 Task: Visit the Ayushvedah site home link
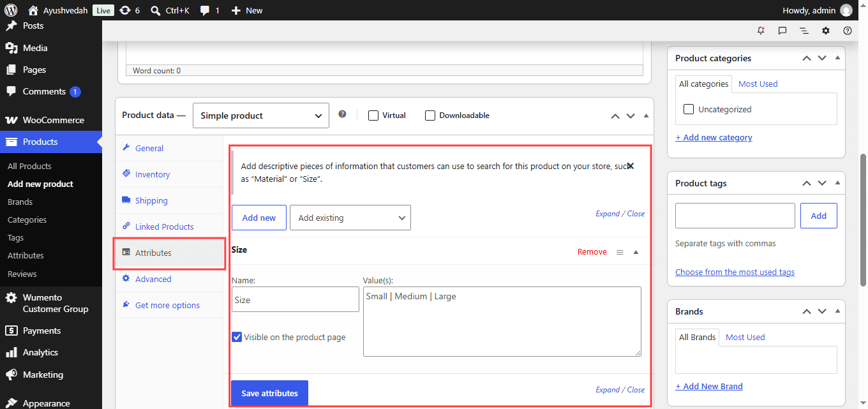58,10
